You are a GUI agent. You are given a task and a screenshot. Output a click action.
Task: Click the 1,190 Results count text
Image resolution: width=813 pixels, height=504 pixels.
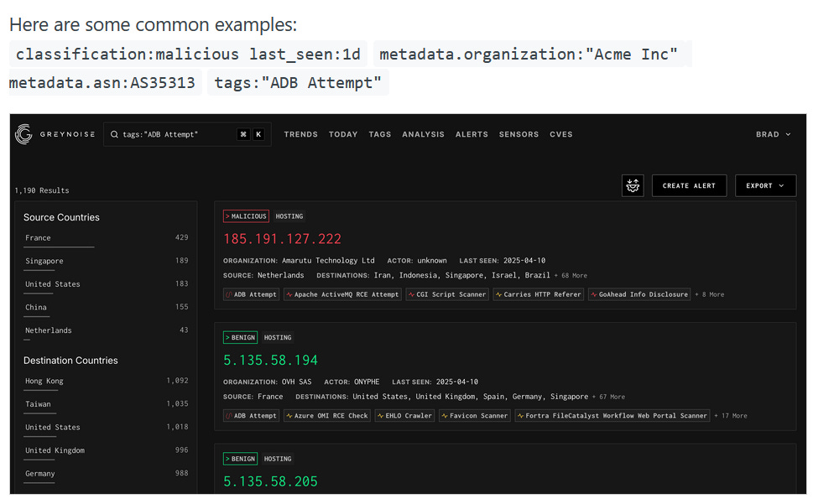[41, 190]
